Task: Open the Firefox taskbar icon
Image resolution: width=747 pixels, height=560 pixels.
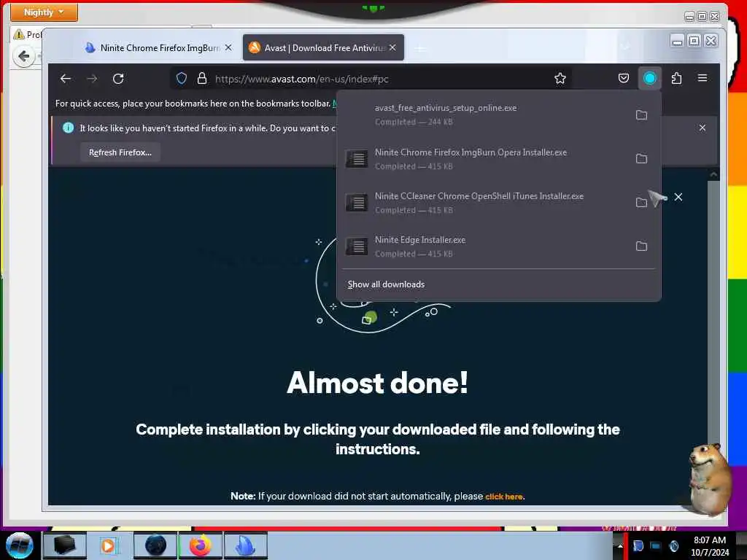Action: click(x=201, y=545)
